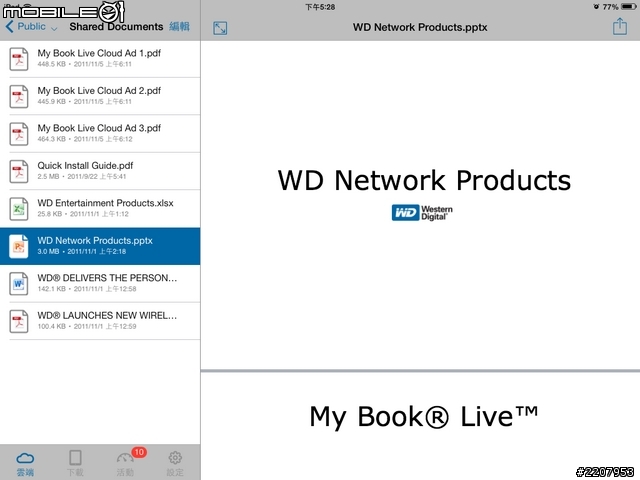The width and height of the screenshot is (640, 480).
Task: Open My Book Live Cloud Ad 1.pdf
Action: [100, 58]
